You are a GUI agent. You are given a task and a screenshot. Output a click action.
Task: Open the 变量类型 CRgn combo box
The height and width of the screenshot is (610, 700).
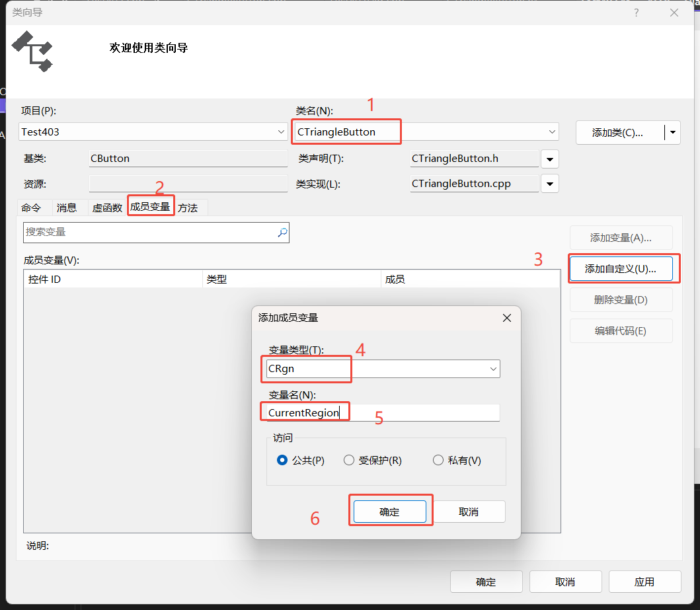(x=492, y=369)
